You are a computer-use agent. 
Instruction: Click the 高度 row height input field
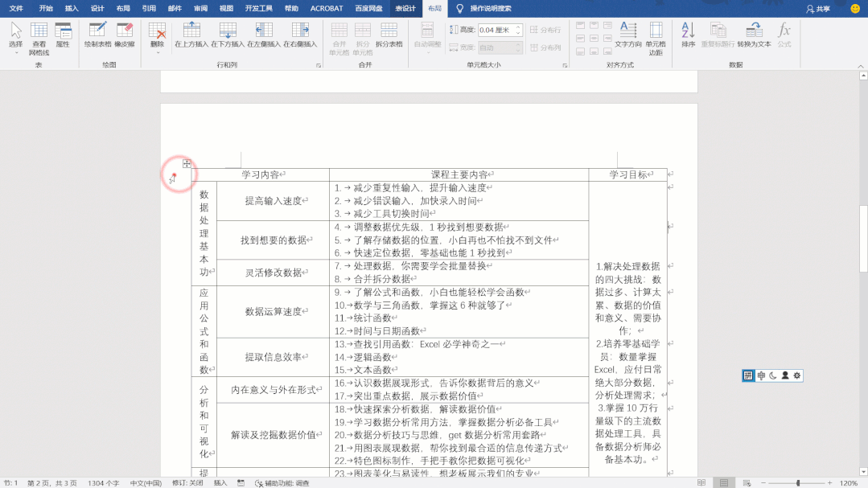(496, 30)
